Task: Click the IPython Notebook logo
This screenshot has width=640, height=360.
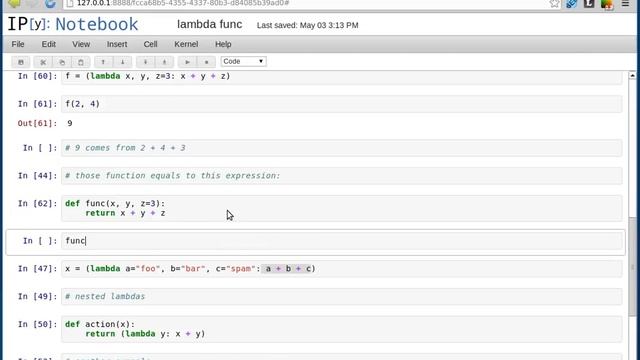Action: point(73,24)
